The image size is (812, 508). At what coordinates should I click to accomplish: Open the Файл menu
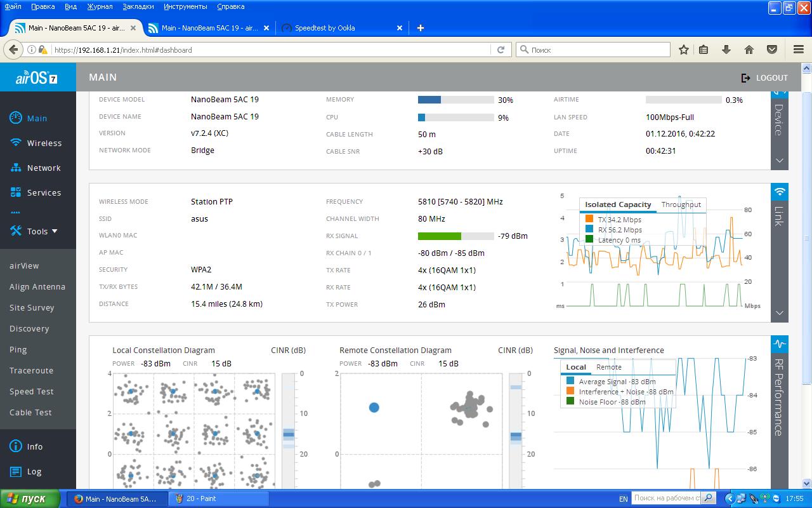(13, 6)
